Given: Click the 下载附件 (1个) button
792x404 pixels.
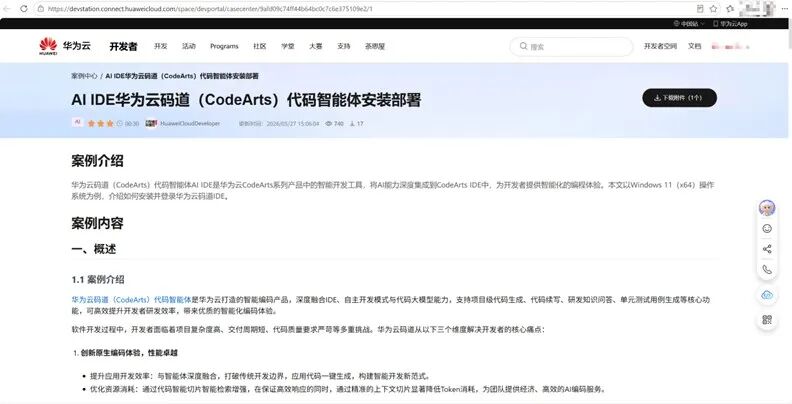Looking at the screenshot, I should pos(679,97).
